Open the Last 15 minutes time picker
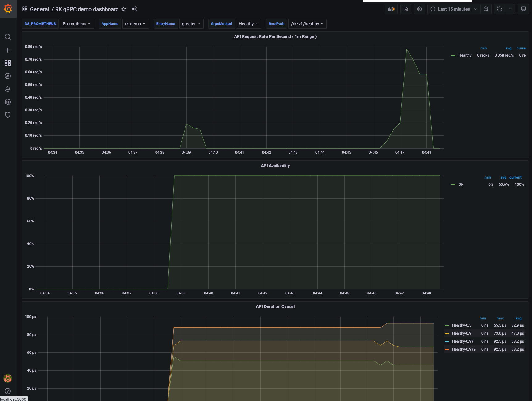This screenshot has width=532, height=401. point(454,9)
